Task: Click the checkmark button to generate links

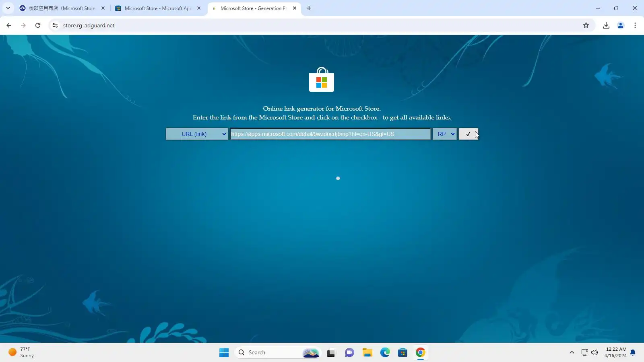Action: (x=468, y=134)
